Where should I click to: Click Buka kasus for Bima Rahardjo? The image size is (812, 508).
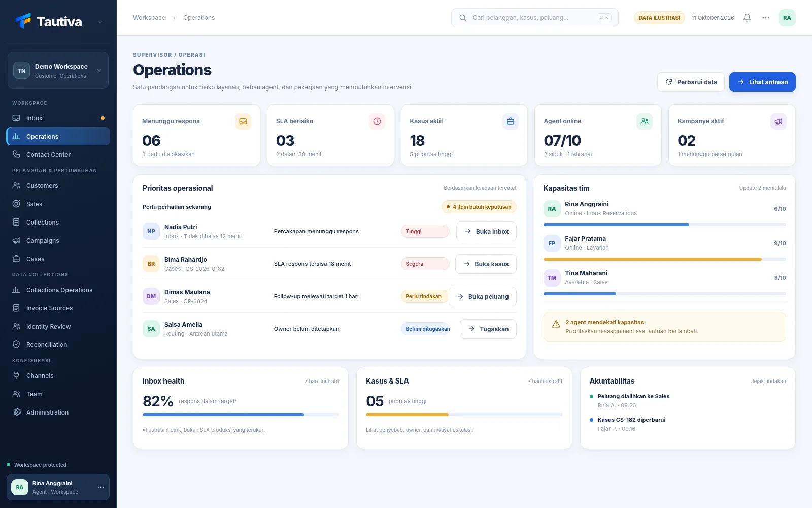[x=486, y=264]
